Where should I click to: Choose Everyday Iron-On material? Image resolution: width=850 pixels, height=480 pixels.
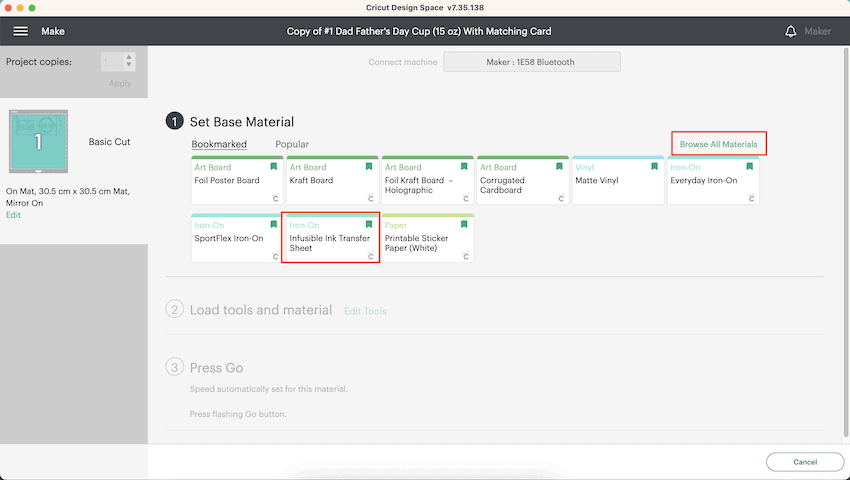[713, 181]
